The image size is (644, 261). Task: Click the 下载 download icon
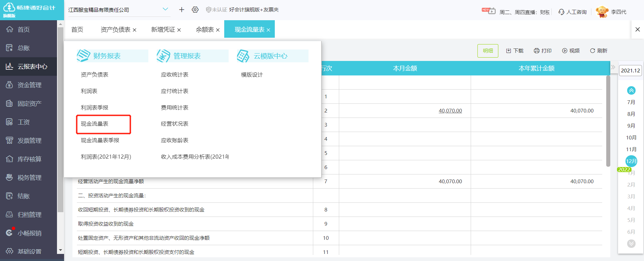coord(508,51)
